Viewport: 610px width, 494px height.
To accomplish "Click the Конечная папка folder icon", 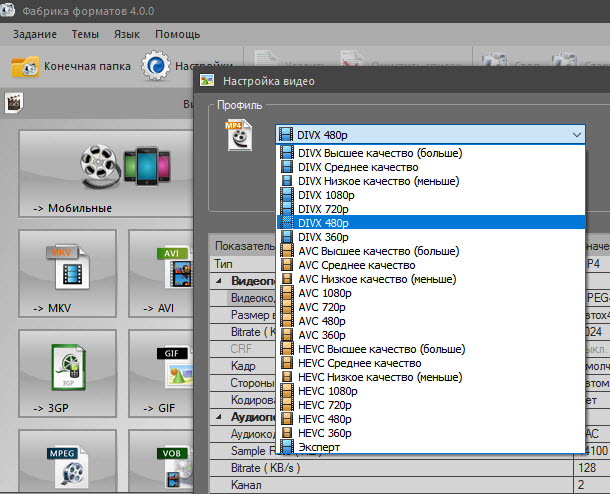I will (x=25, y=66).
